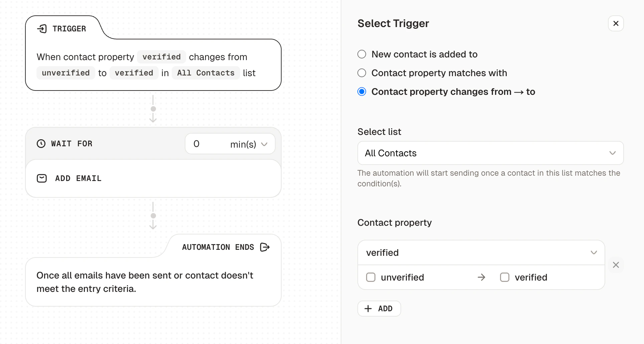Select the 'Contact property changes from → to' option

point(361,92)
